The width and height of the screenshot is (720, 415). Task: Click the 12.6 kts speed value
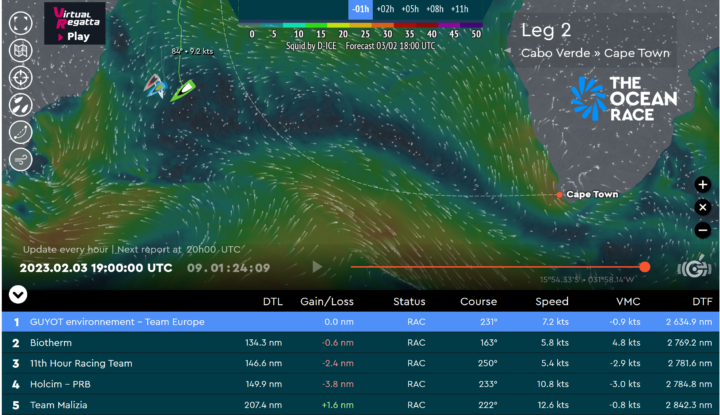(552, 405)
